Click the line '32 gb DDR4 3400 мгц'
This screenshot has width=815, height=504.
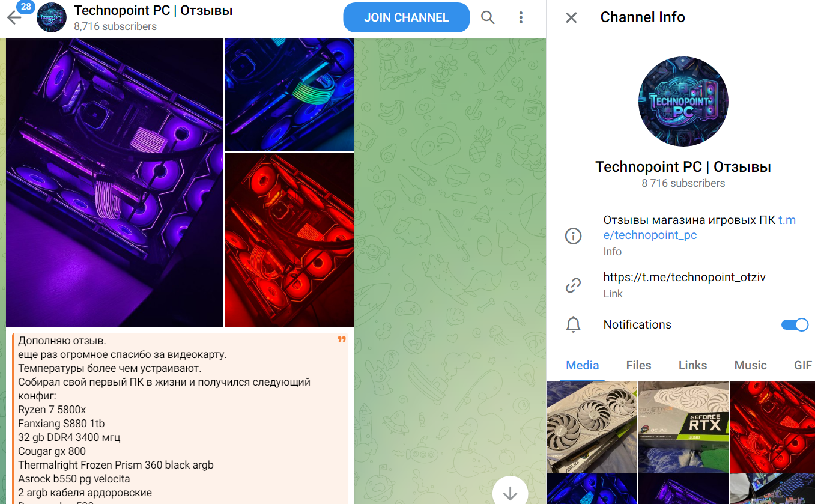pos(69,437)
